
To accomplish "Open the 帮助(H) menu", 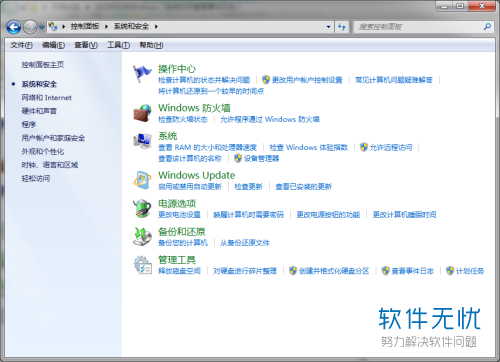I will point(151,45).
